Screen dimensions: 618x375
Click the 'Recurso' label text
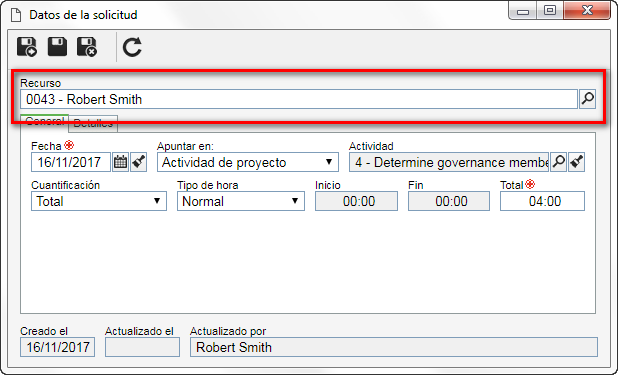coord(41,83)
